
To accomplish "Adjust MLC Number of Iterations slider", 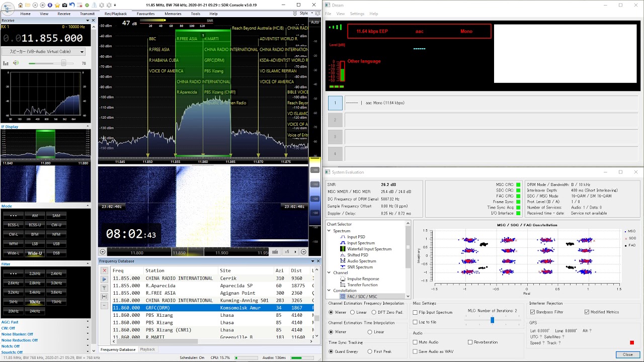I will point(492,320).
